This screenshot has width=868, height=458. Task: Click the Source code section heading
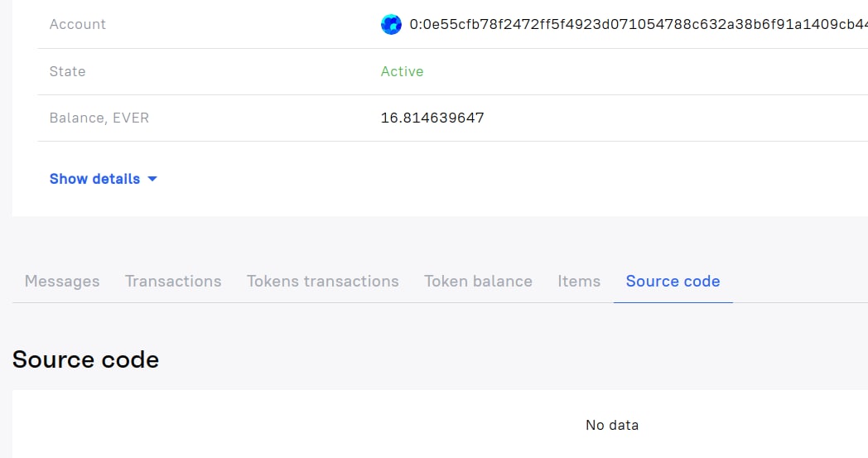pyautogui.click(x=85, y=359)
